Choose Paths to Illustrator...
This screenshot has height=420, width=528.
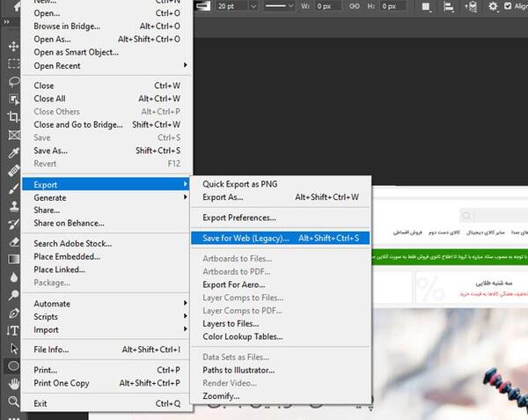pyautogui.click(x=280, y=370)
